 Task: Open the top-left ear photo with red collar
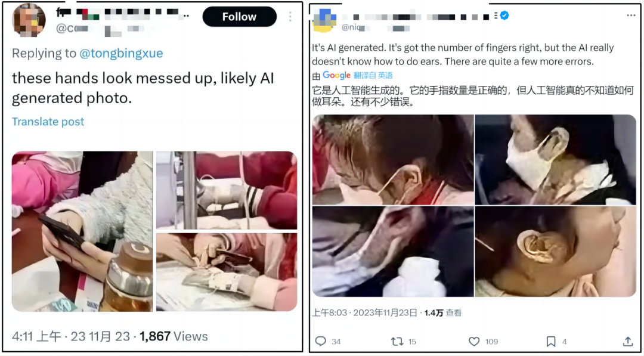(x=393, y=160)
